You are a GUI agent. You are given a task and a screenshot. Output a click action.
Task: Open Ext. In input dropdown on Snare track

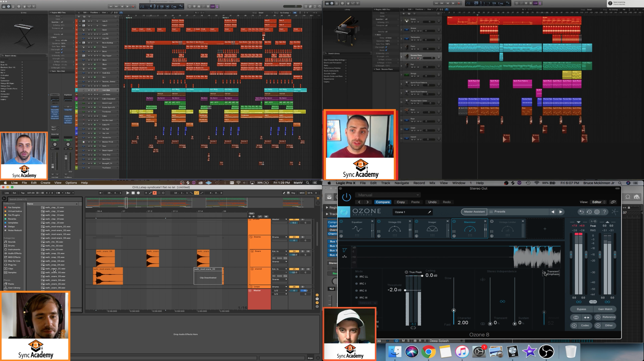279,251
